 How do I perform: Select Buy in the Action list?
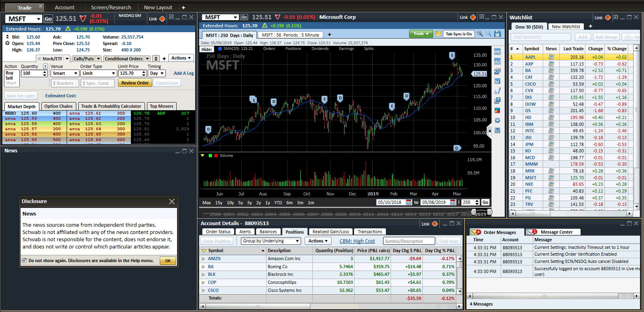point(10,73)
